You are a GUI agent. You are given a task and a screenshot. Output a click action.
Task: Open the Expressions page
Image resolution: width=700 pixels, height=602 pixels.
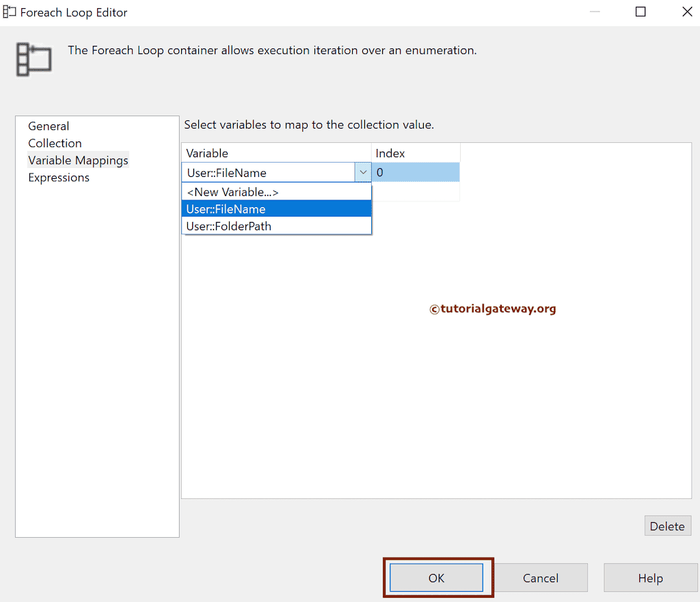pos(58,177)
